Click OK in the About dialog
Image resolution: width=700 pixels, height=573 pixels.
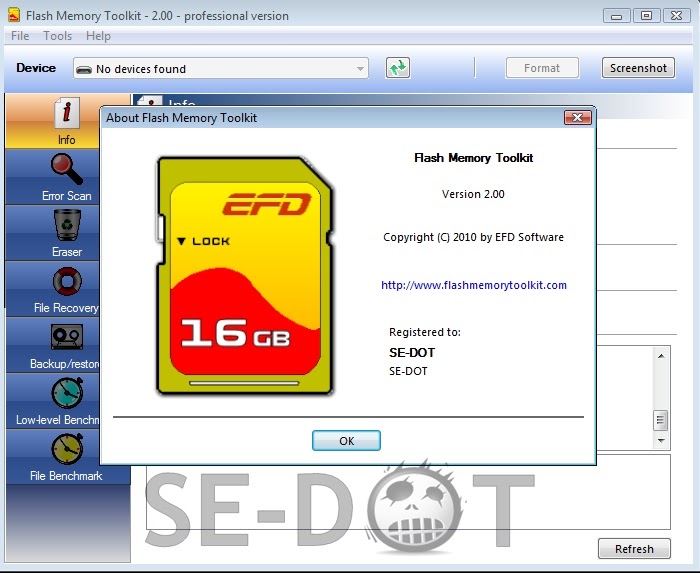click(346, 440)
